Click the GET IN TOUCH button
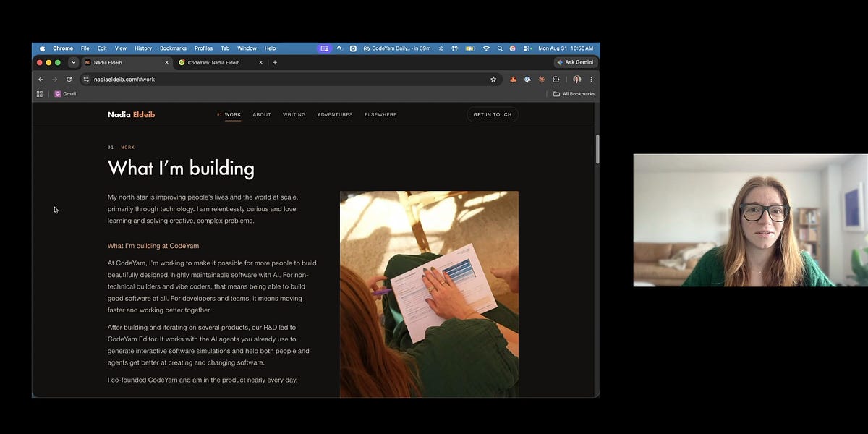 493,114
